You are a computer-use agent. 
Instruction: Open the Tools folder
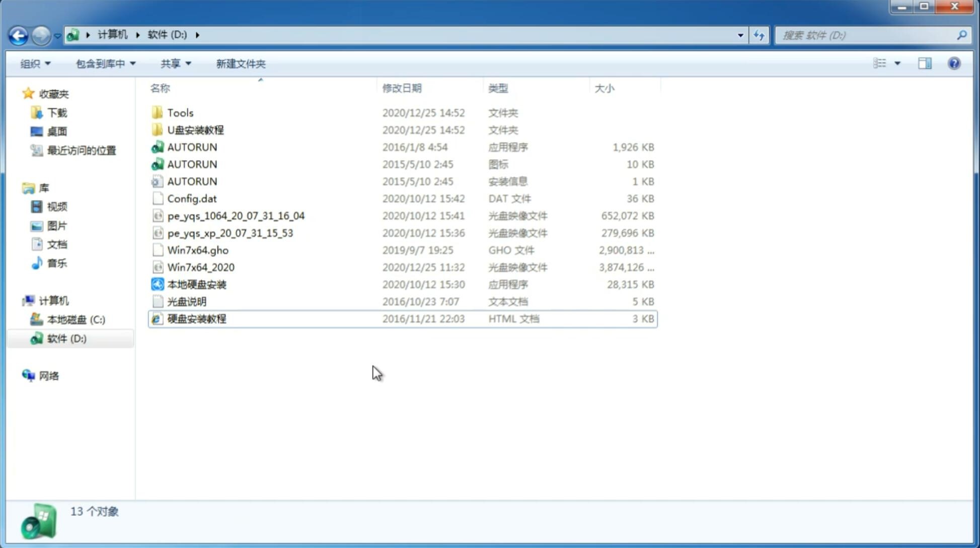pos(180,112)
